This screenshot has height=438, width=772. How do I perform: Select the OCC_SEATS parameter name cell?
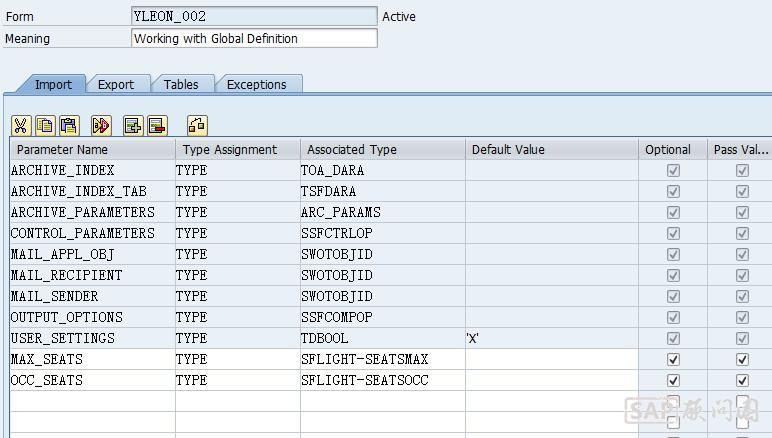click(x=92, y=380)
